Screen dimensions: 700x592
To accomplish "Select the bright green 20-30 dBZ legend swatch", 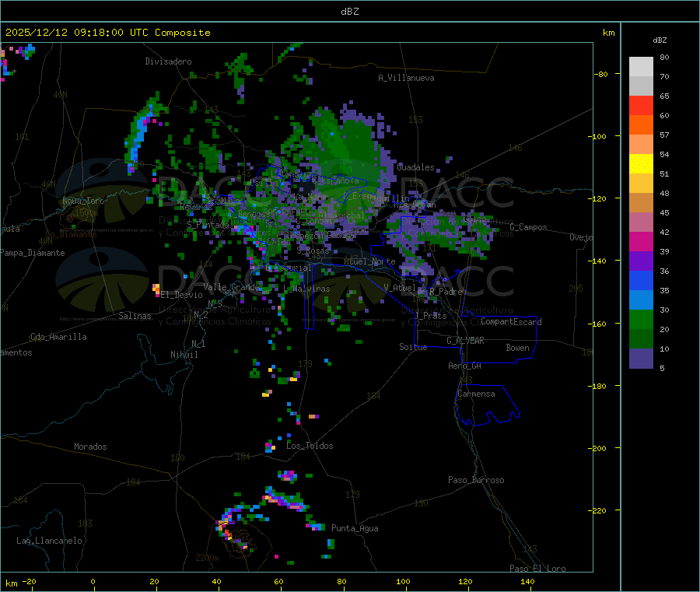I will coord(641,319).
